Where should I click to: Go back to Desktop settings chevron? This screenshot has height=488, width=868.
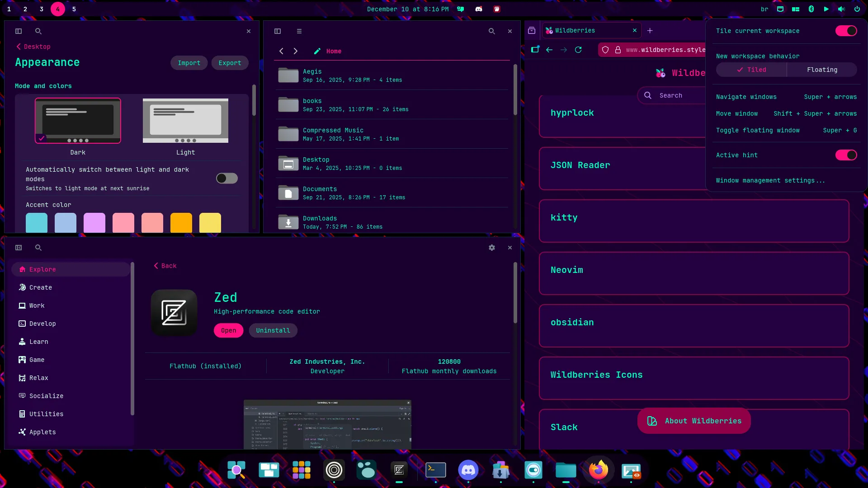(x=19, y=47)
